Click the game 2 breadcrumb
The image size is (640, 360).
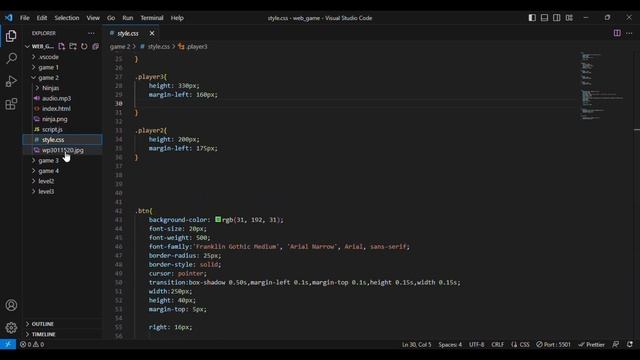point(120,47)
